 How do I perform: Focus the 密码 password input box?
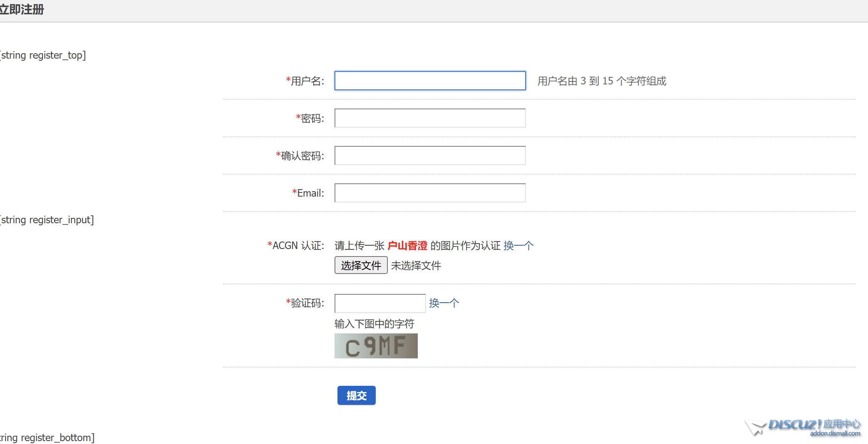coord(430,118)
